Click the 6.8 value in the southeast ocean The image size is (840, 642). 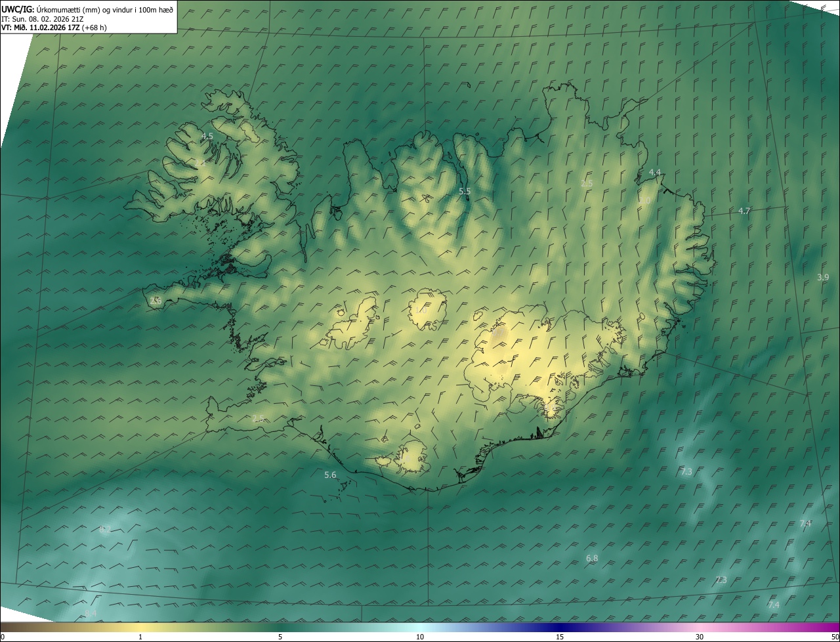click(x=592, y=558)
